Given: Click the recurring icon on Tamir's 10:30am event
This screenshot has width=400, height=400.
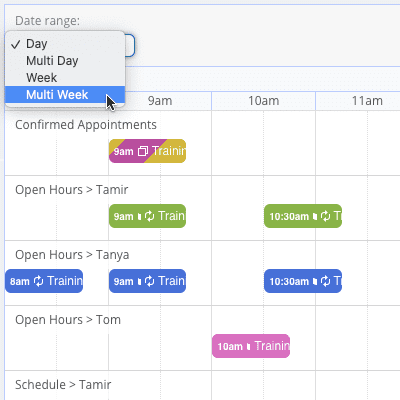Looking at the screenshot, I should pos(325,216).
